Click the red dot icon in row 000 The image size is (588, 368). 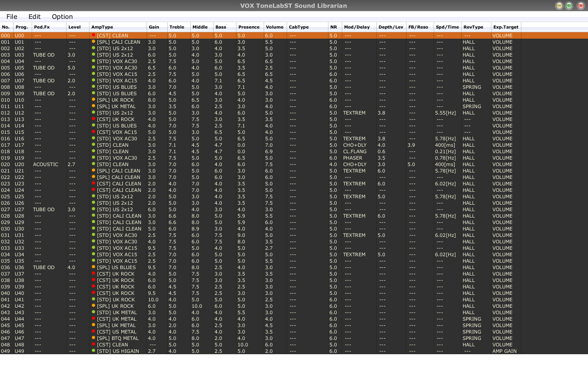pos(94,35)
